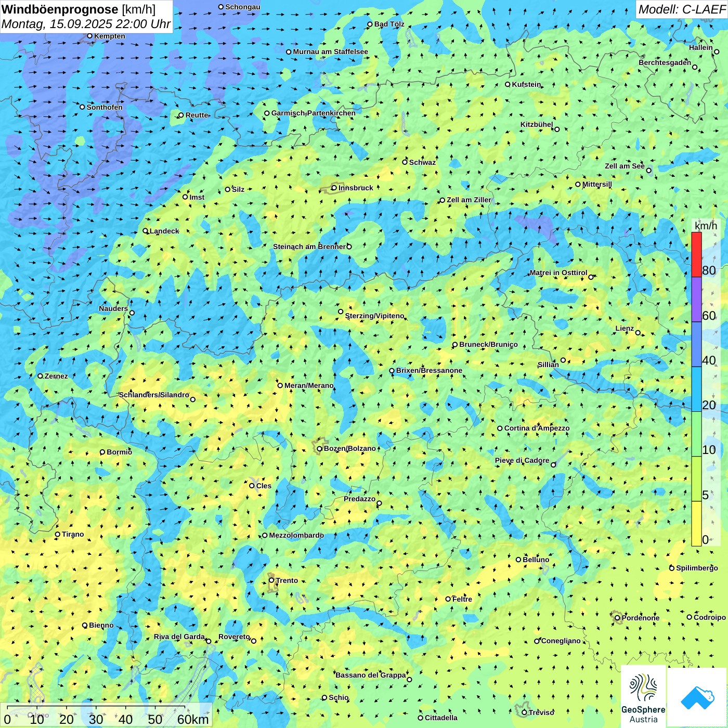Click the Berchtesgaden label

[665, 62]
